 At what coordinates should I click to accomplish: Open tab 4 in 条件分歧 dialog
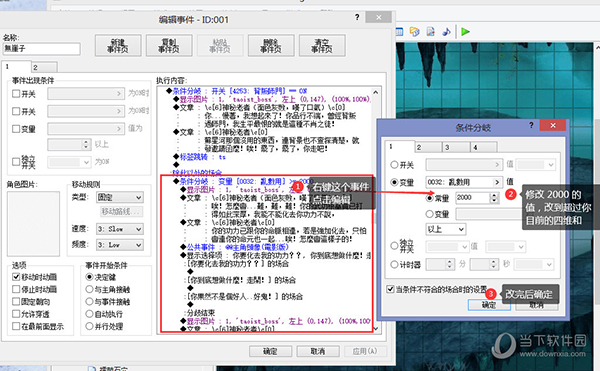[x=484, y=147]
